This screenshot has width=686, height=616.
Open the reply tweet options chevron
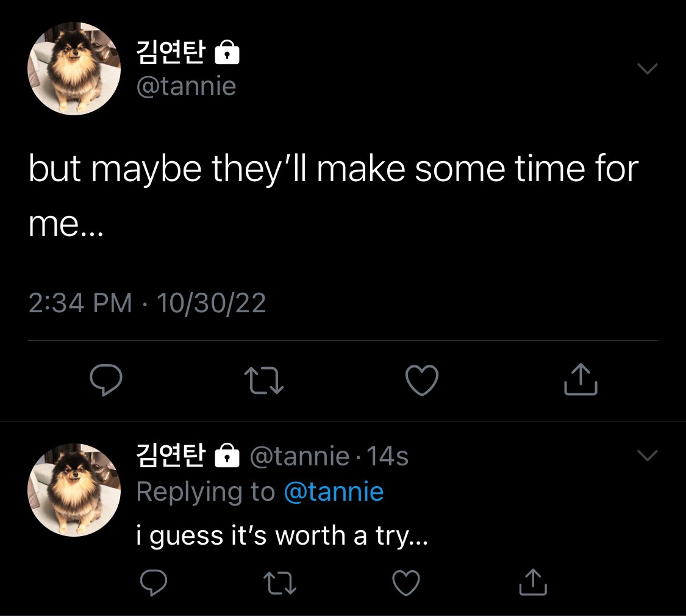pyautogui.click(x=648, y=456)
